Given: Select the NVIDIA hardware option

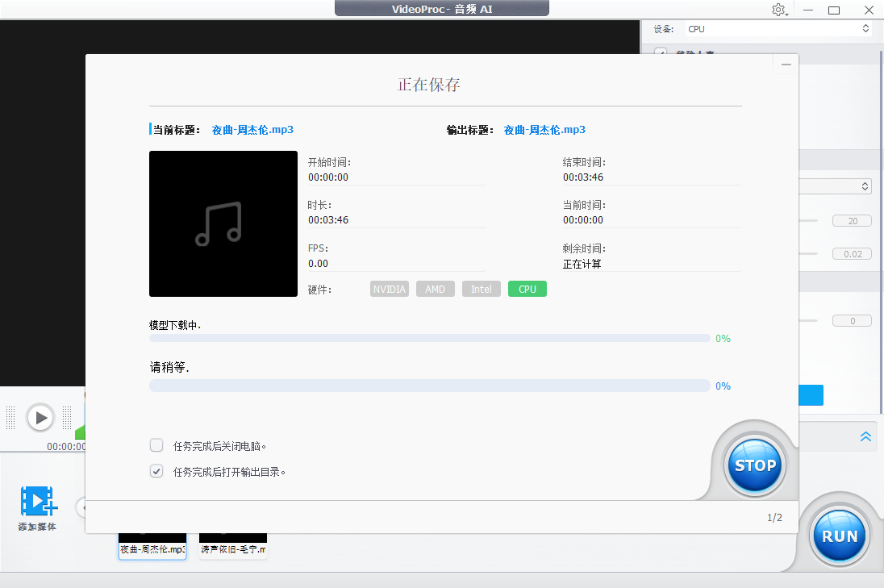Looking at the screenshot, I should click(x=389, y=288).
